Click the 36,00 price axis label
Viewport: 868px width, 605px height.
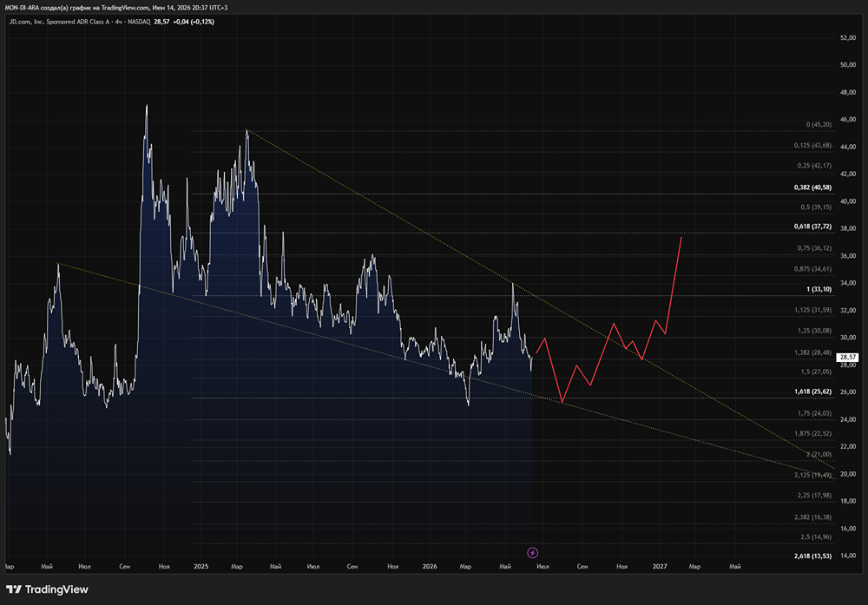848,256
